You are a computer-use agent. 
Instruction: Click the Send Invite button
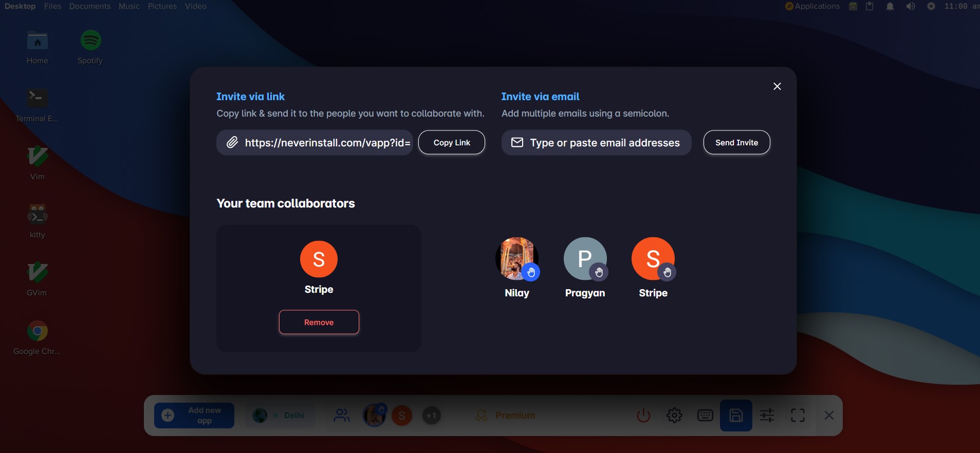coord(736,142)
